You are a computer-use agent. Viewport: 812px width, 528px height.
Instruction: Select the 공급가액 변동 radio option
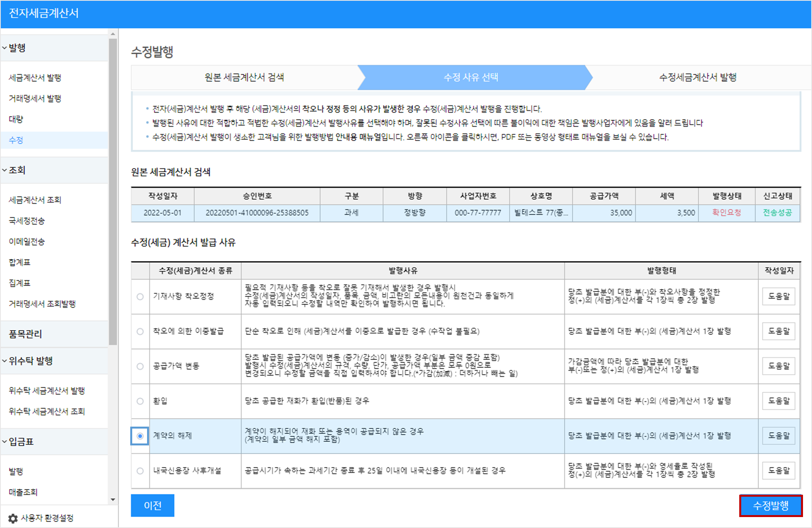pos(140,366)
